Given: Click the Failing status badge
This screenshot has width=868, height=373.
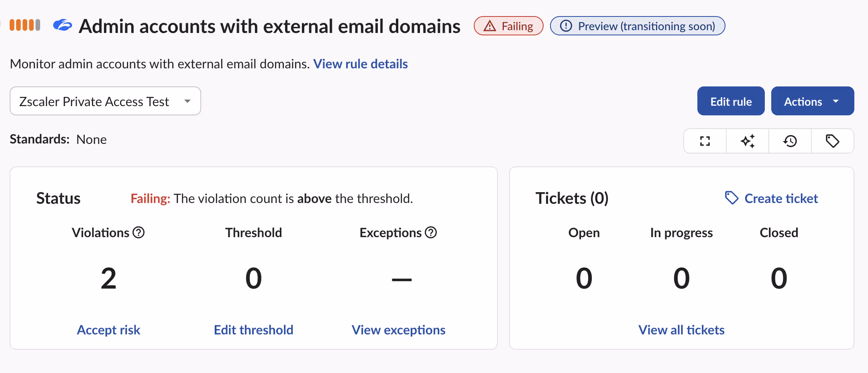Looking at the screenshot, I should (x=509, y=26).
